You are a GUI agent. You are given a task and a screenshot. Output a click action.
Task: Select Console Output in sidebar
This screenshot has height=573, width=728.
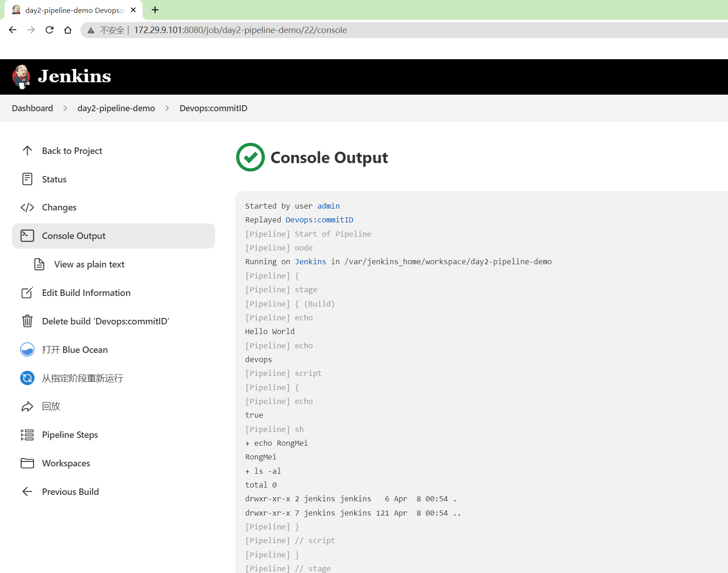click(114, 236)
